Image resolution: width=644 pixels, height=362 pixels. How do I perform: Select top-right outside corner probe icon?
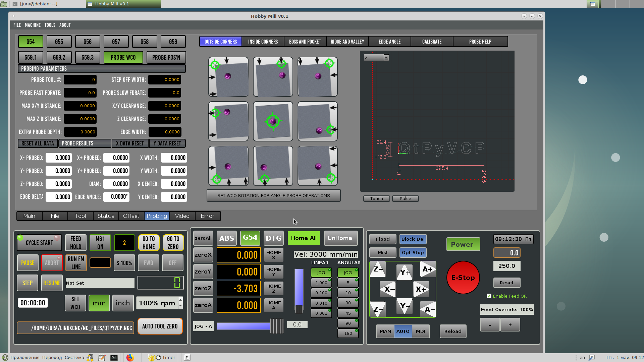[318, 77]
